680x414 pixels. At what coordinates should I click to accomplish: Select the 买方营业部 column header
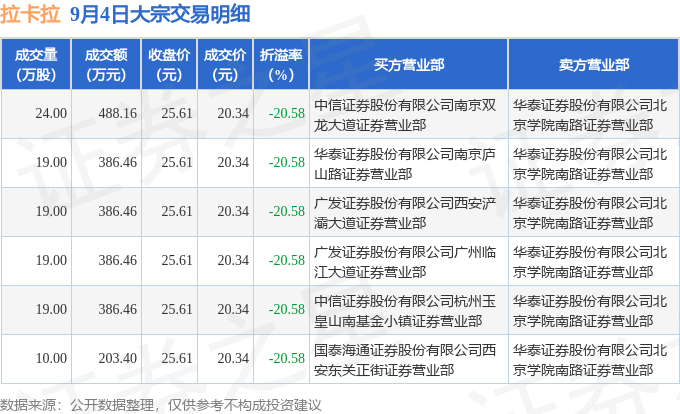(x=409, y=65)
